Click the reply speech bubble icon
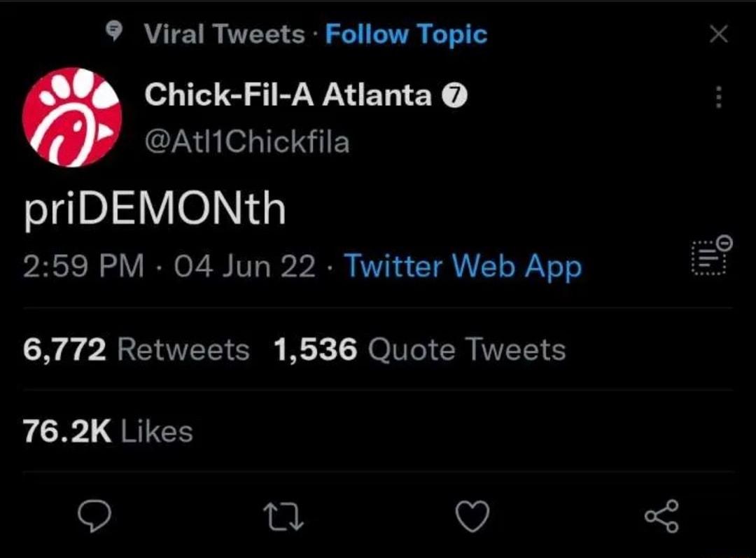 coord(94,517)
